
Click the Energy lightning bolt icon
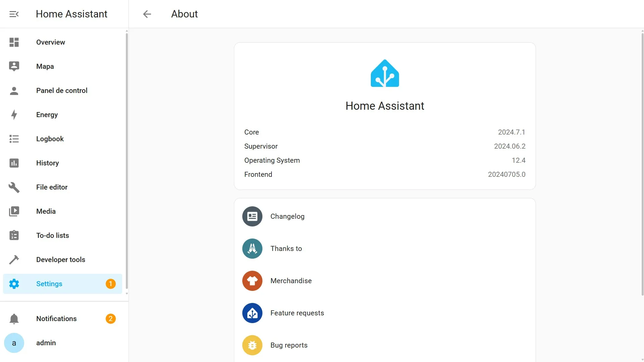click(14, 115)
